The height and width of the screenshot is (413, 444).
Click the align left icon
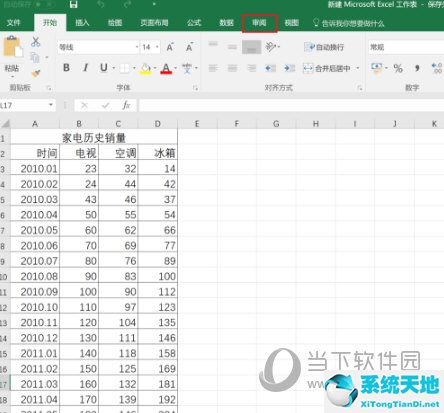pyautogui.click(x=213, y=68)
